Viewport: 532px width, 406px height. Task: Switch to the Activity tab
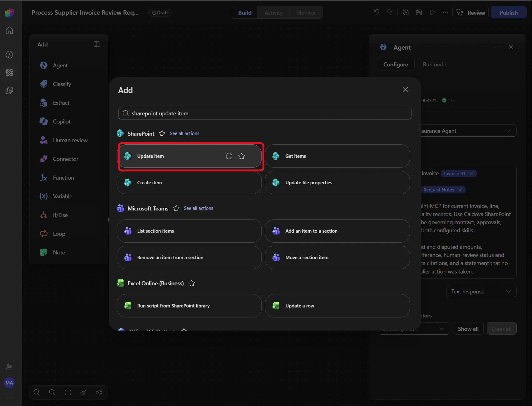[x=273, y=12]
